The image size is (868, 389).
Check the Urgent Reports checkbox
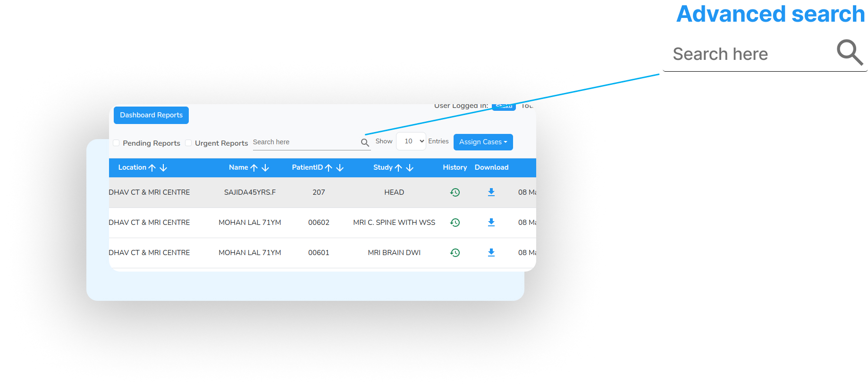188,143
